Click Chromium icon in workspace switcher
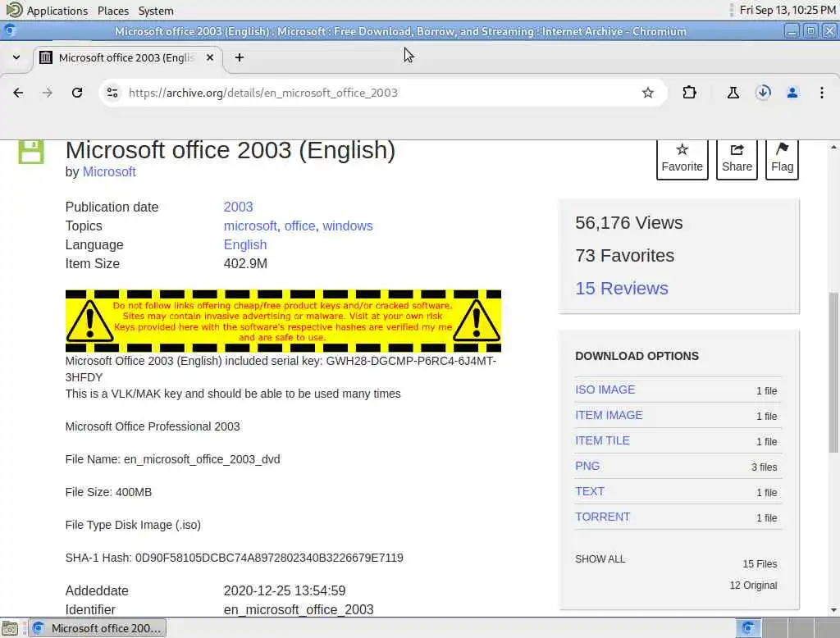Viewport: 840px width, 638px height. pyautogui.click(x=748, y=628)
